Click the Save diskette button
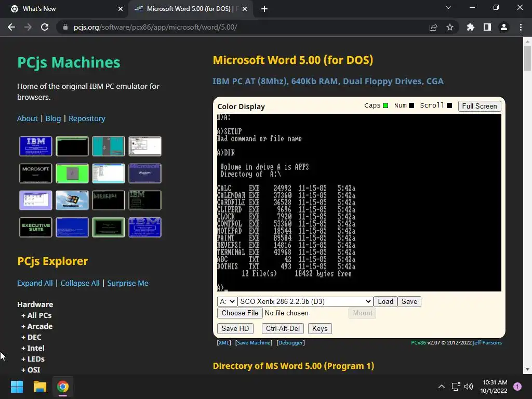Screen dimensions: 532x399 (x=409, y=301)
